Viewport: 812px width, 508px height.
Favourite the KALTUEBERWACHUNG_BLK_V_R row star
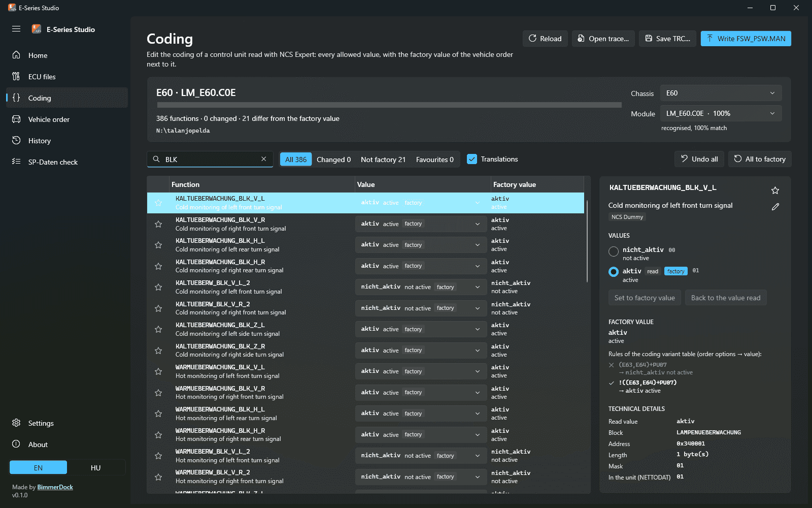(158, 224)
